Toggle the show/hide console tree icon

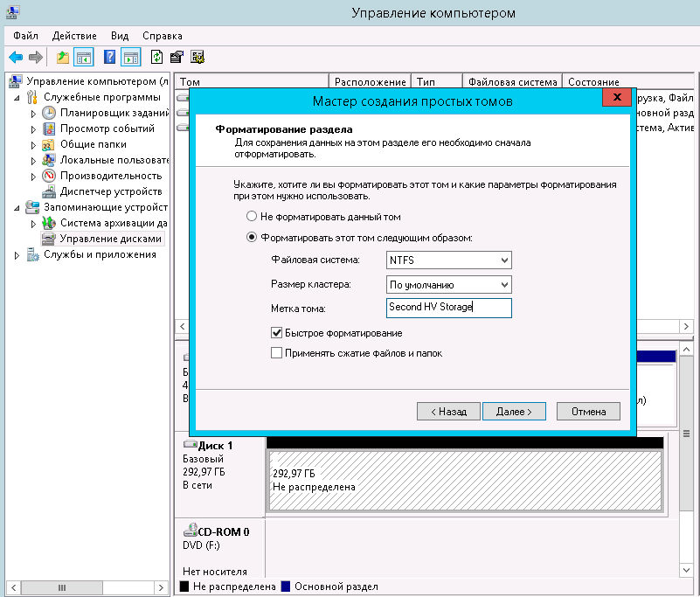click(84, 57)
